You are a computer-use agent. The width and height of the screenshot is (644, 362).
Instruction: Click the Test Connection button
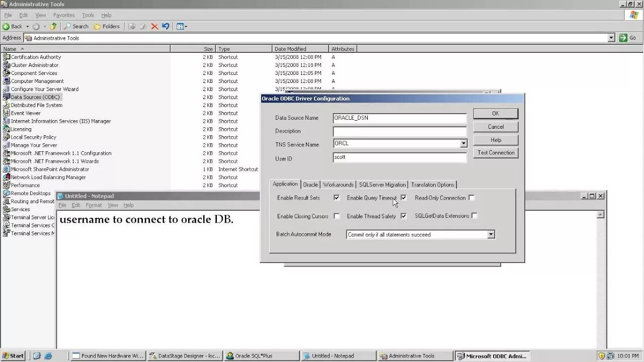[496, 153]
